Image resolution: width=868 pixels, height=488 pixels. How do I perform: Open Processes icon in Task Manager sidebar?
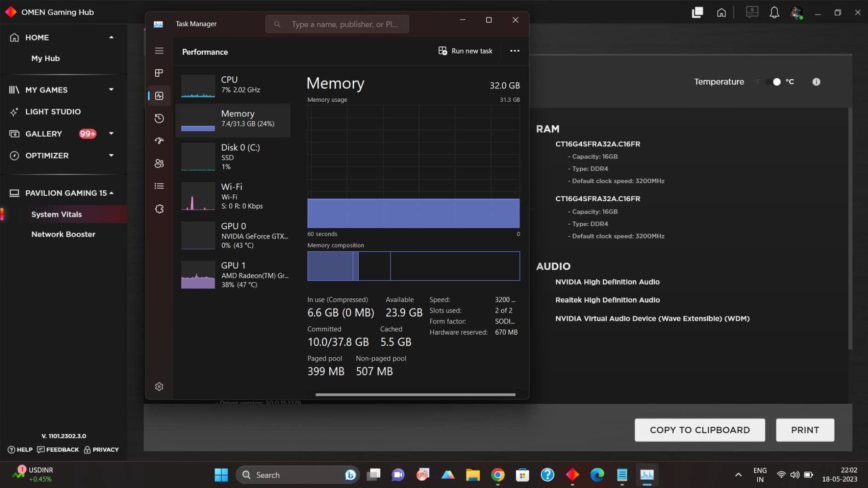point(159,73)
